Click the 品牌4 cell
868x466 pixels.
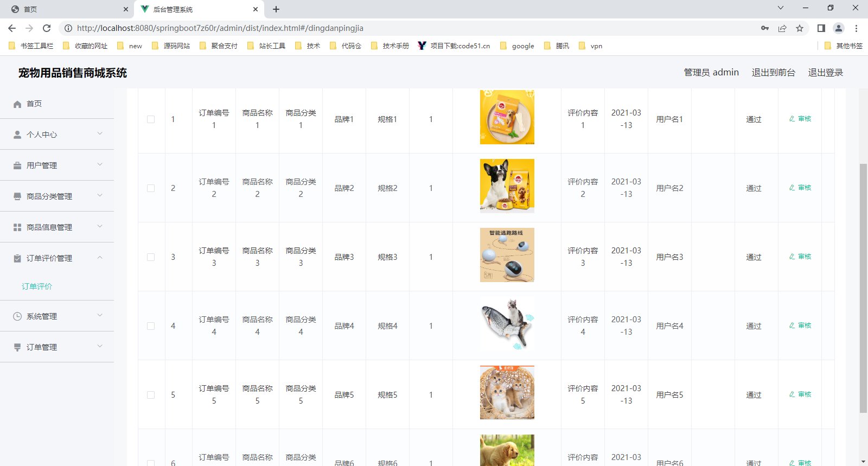pos(344,326)
